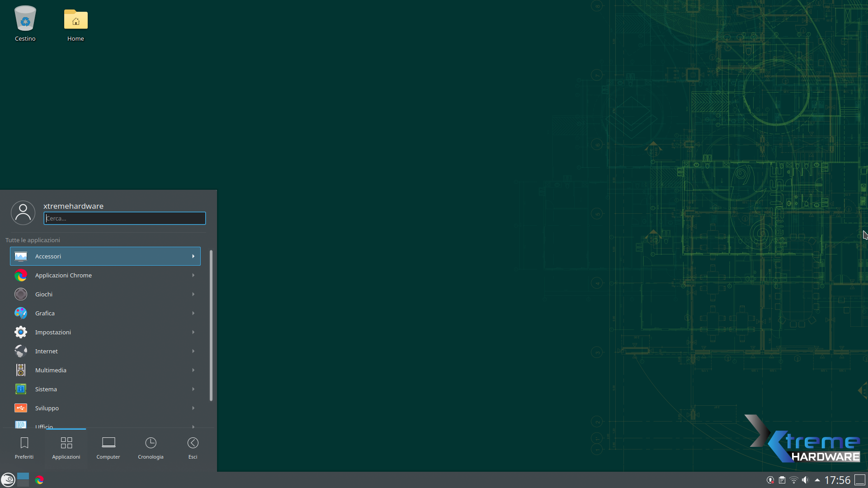Click the openSUSE launcher button in taskbar
This screenshot has width=868, height=488.
(x=8, y=479)
